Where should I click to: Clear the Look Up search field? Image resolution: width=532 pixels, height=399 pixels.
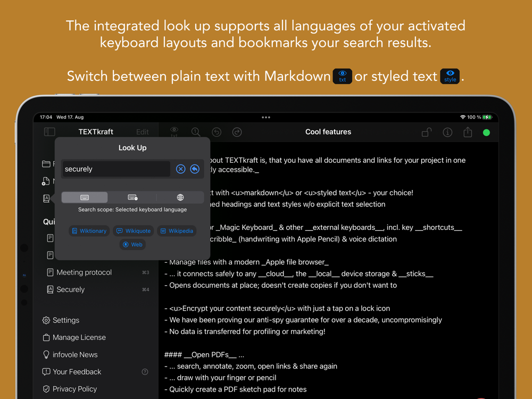click(180, 169)
